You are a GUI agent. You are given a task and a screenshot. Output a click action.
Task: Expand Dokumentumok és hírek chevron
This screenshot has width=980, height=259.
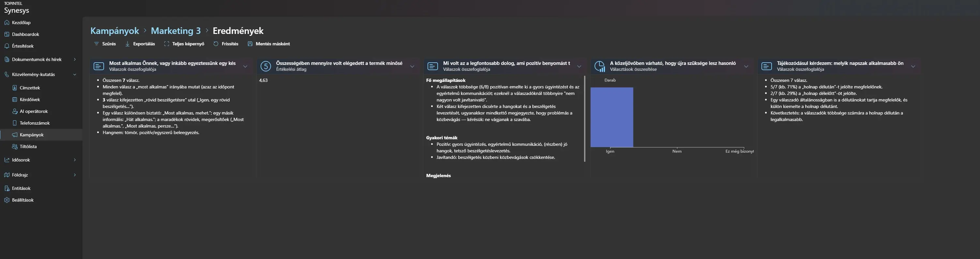[75, 59]
